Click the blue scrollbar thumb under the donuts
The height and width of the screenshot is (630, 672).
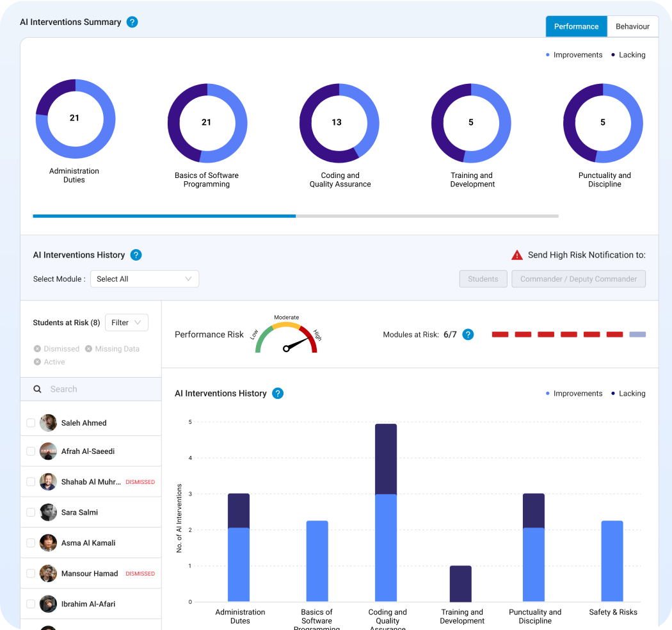[164, 216]
